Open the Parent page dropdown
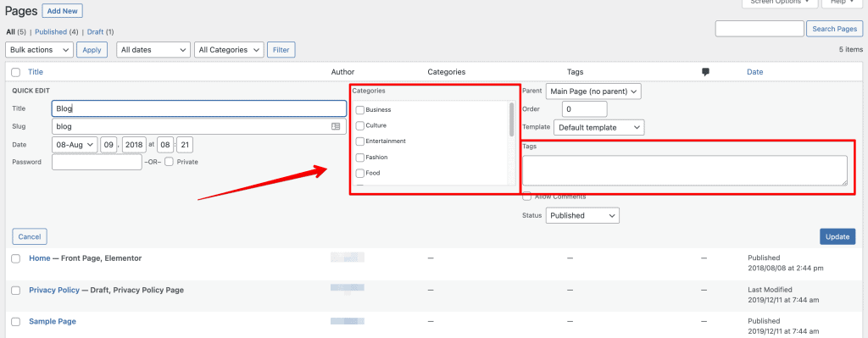Viewport: 868px width, 338px height. [593, 91]
